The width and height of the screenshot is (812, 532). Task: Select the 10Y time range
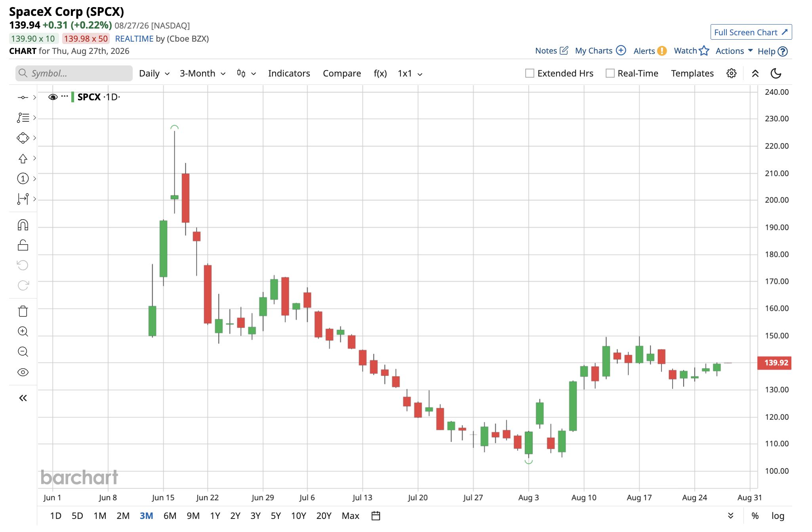coord(299,516)
